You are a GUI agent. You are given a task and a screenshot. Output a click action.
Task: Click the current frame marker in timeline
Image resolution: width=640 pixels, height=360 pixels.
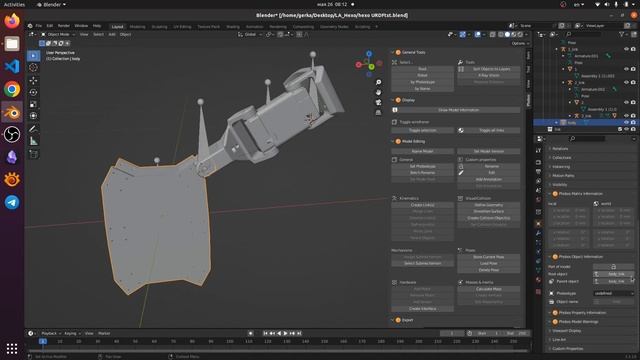pyautogui.click(x=42, y=341)
